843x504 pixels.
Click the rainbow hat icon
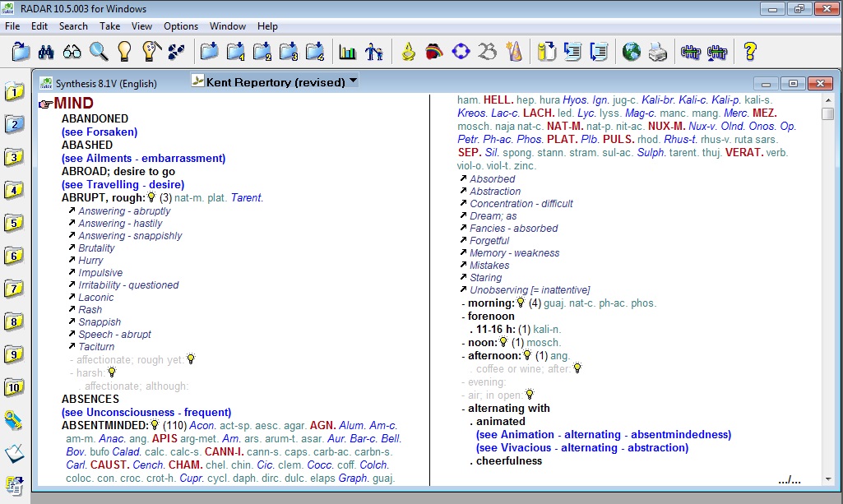pos(434,52)
